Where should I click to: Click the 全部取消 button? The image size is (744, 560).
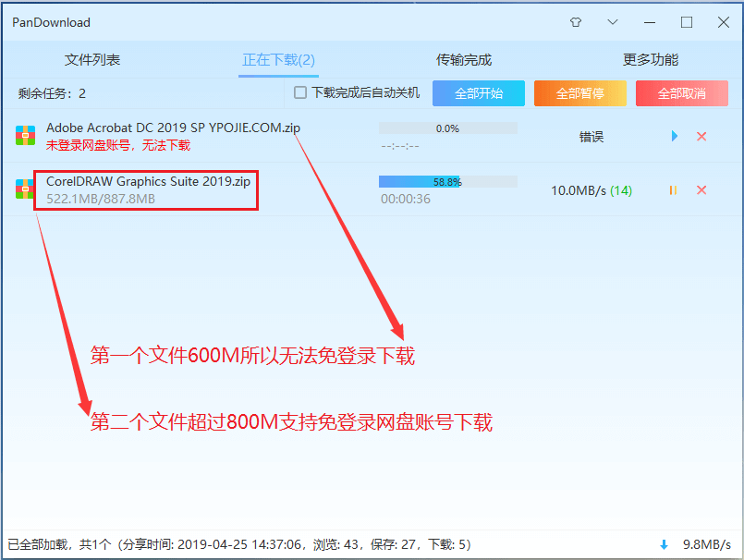[681, 93]
